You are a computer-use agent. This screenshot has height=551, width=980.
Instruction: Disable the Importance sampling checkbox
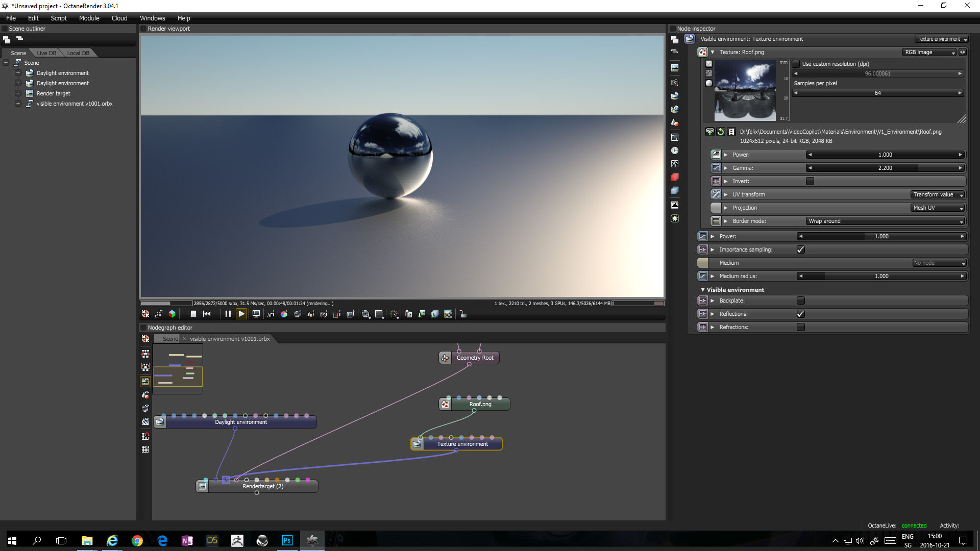800,249
